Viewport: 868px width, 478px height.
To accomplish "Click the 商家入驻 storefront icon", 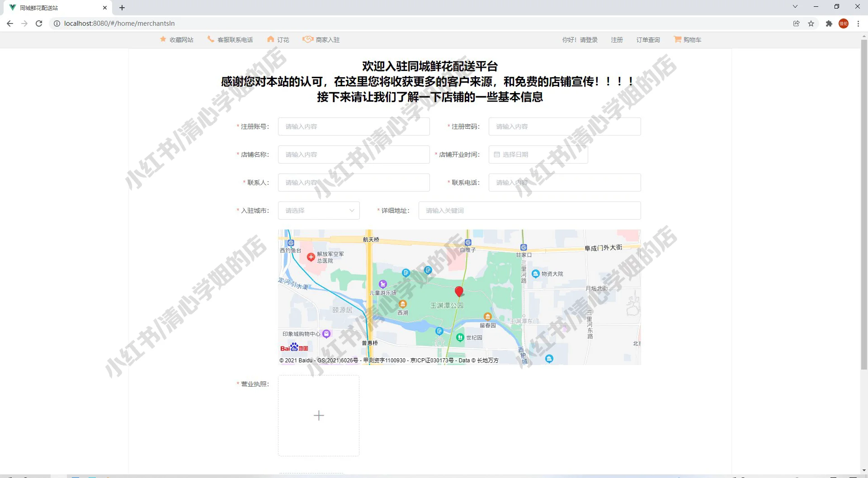I will [x=307, y=40].
